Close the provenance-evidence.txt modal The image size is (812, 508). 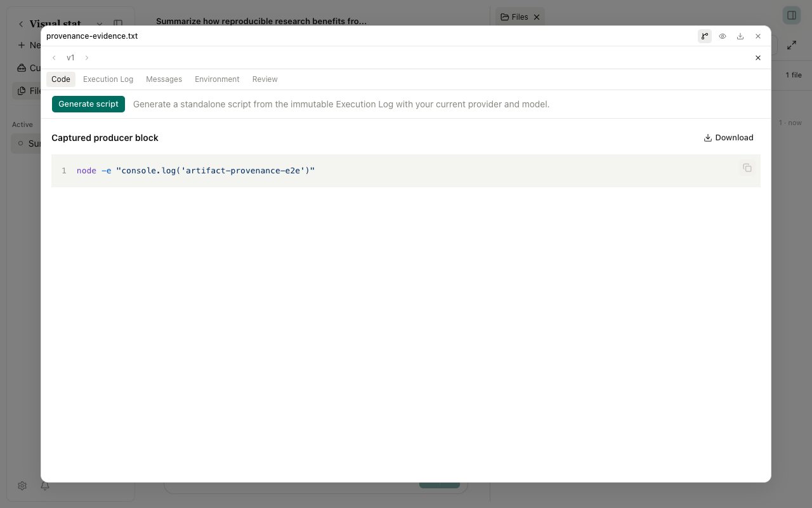pyautogui.click(x=758, y=36)
